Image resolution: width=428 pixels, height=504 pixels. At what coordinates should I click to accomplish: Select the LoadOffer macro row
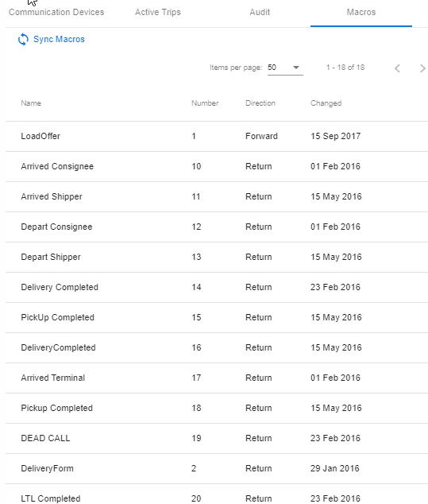pyautogui.click(x=217, y=136)
